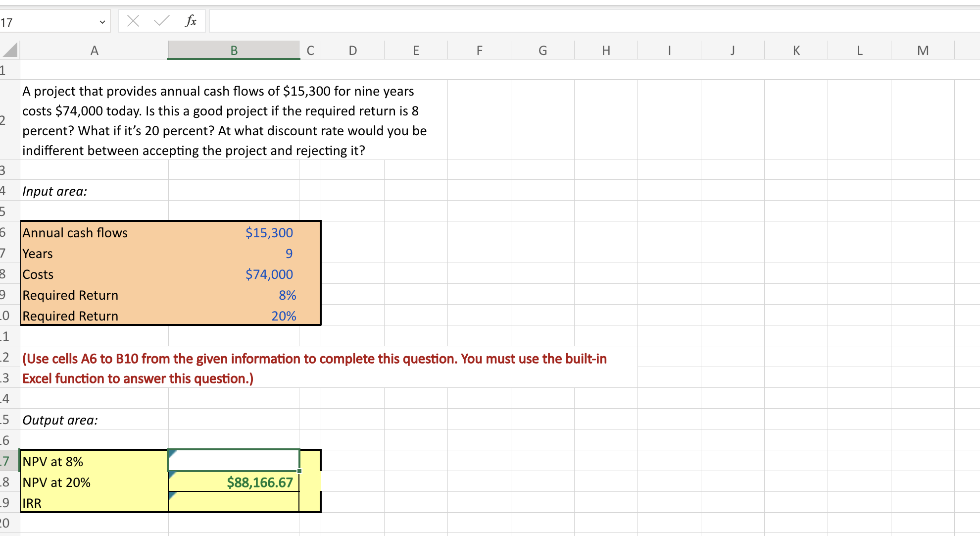Click the select-all corner triangle

pyautogui.click(x=10, y=50)
